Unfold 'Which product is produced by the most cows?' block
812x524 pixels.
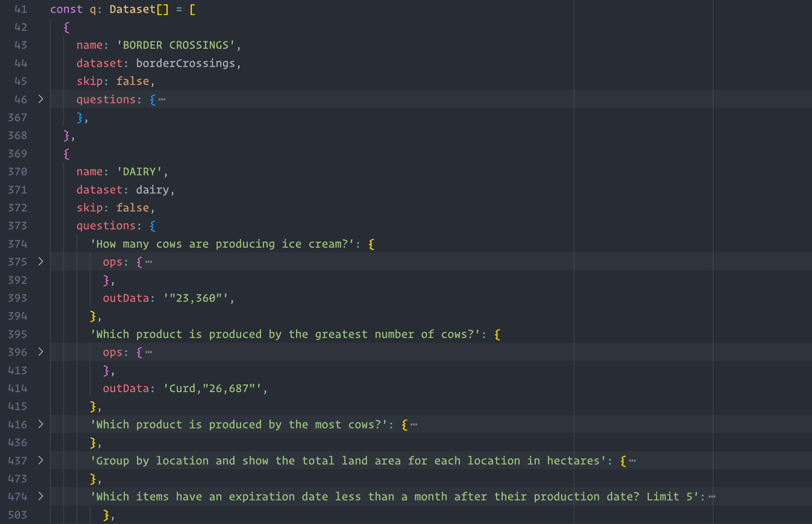coord(41,424)
